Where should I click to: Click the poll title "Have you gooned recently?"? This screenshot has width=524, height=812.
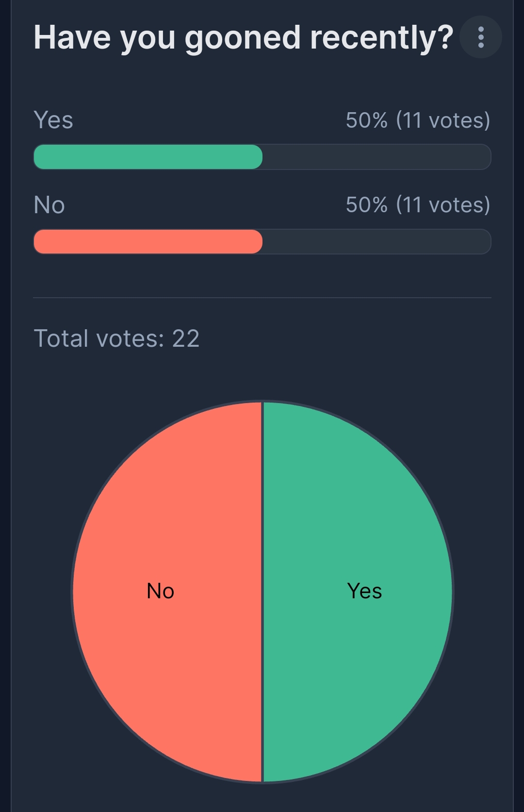243,37
